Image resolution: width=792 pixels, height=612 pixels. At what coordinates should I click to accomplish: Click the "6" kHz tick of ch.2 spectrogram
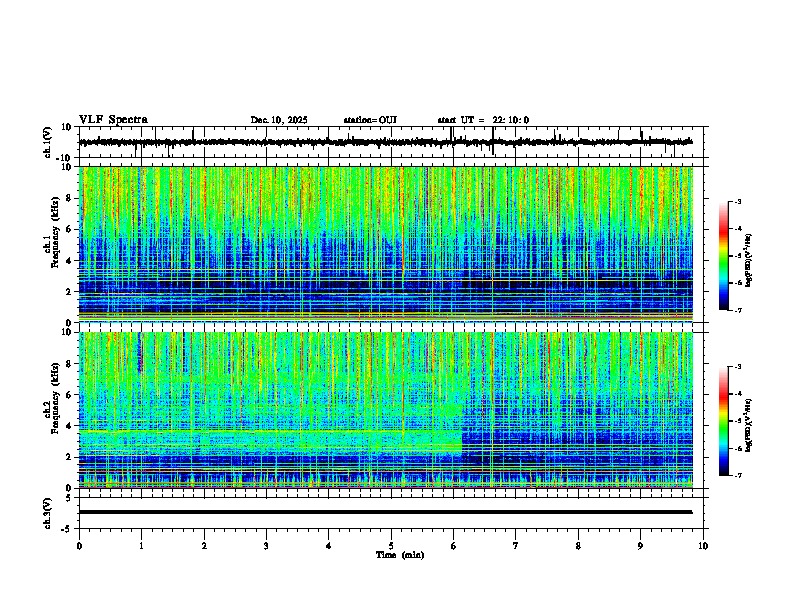point(70,395)
